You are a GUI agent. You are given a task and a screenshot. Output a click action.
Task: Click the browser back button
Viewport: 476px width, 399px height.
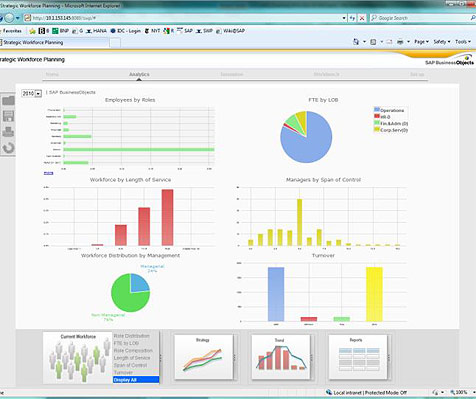[1, 18]
